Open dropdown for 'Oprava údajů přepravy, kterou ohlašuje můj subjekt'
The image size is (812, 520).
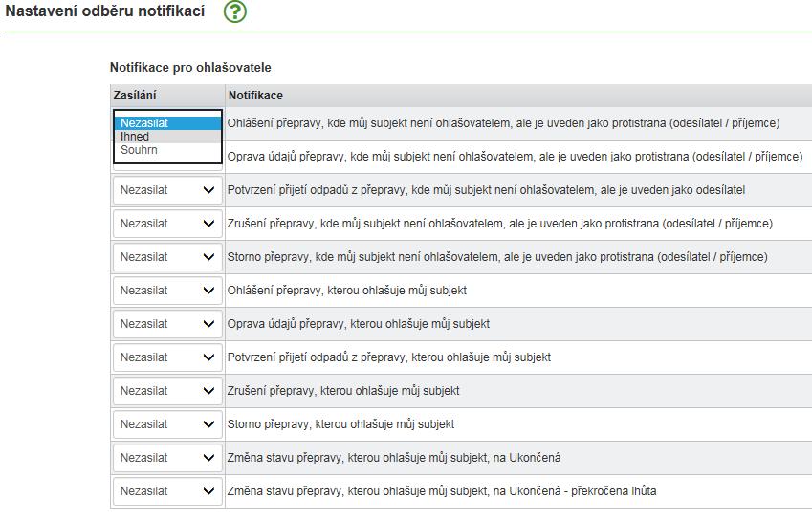pos(167,324)
